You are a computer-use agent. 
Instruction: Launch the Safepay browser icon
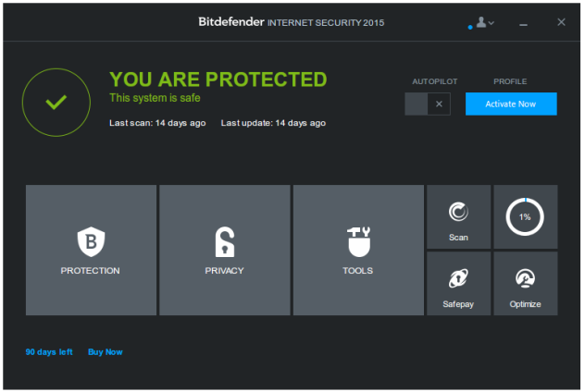(458, 278)
